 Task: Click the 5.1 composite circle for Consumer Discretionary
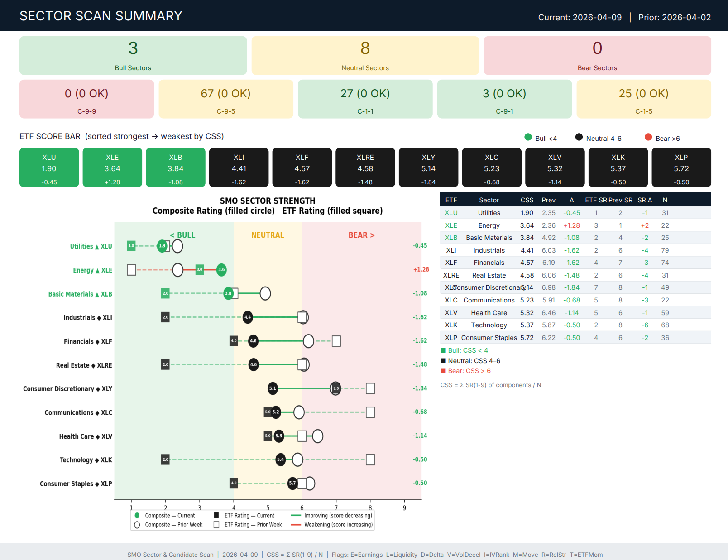click(273, 388)
